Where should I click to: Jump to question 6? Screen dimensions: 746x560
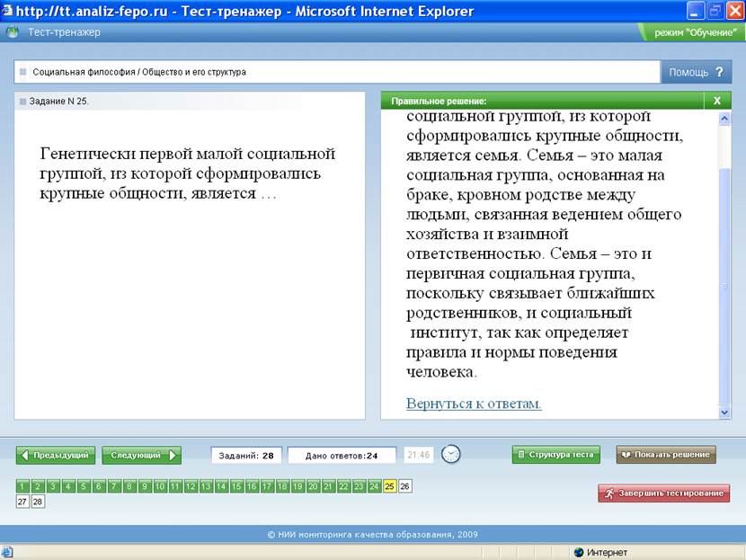tap(99, 486)
